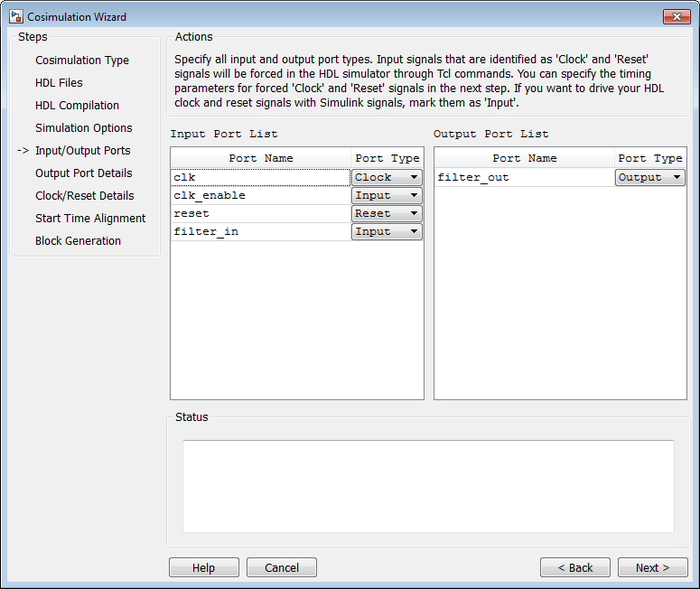Screen dimensions: 700x589
Task: Click the Input Port List Port Type header
Action: pos(387,158)
